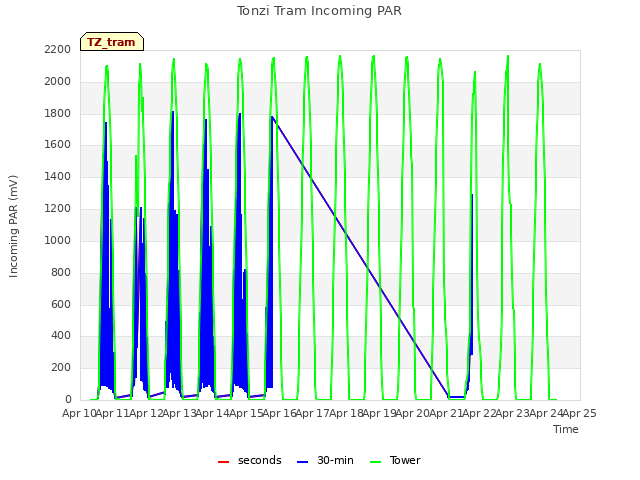Viewport: 640px width, 480px height.
Task: Click the 1000 y-axis tick label
Action: tap(58, 240)
